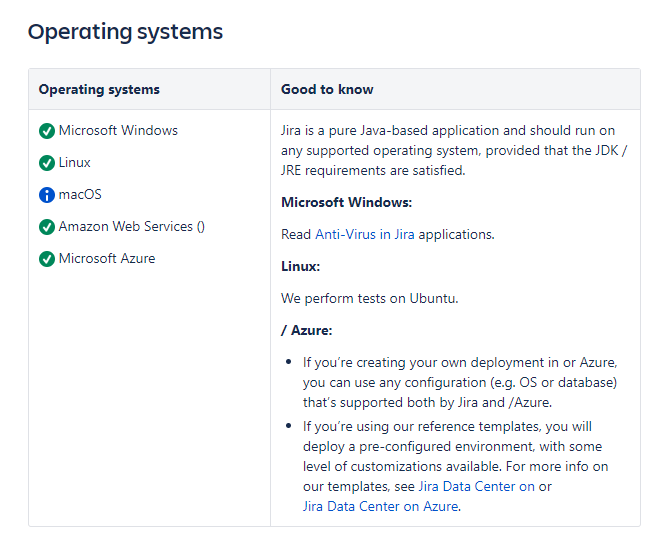
Task: Click the "Operating systems" table column header
Action: (x=99, y=89)
